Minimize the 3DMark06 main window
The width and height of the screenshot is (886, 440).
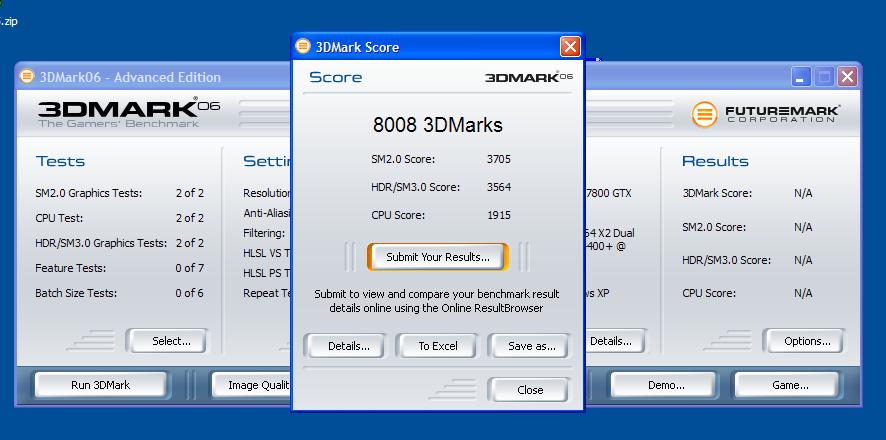tap(800, 77)
